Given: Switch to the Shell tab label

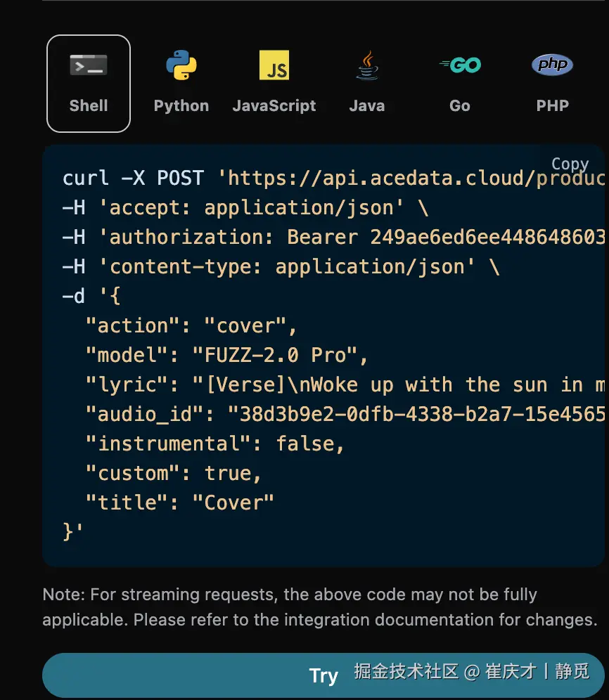Looking at the screenshot, I should click(89, 106).
